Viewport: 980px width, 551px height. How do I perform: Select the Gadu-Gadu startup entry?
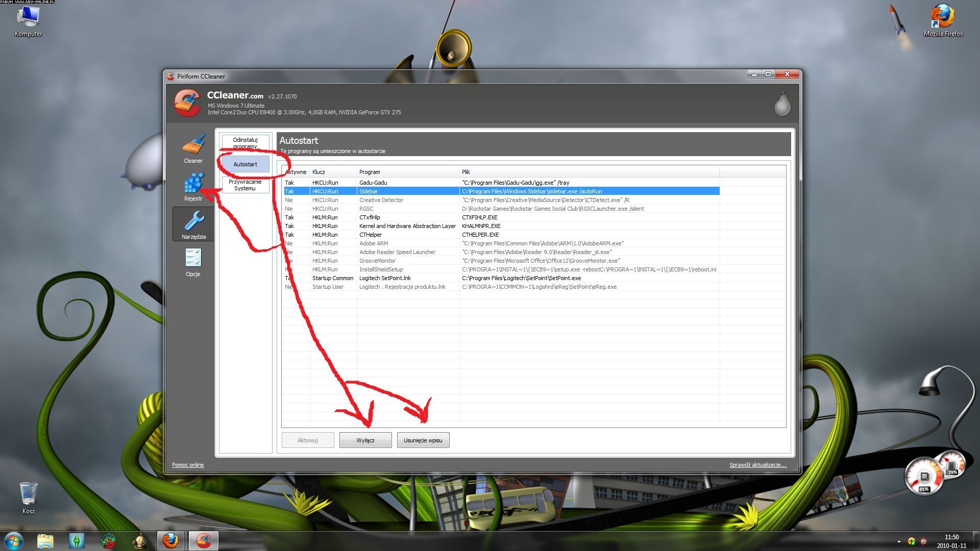[x=373, y=183]
